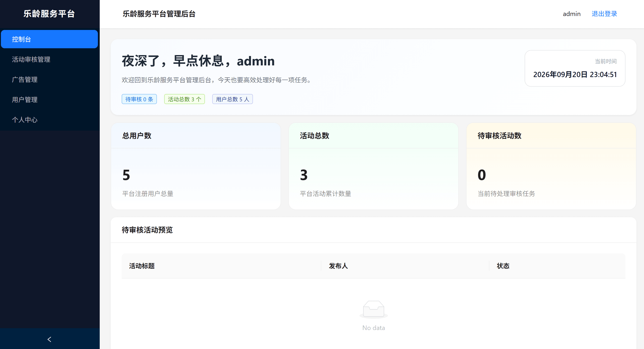This screenshot has height=349, width=644.
Task: Click the admin username in header
Action: [572, 14]
